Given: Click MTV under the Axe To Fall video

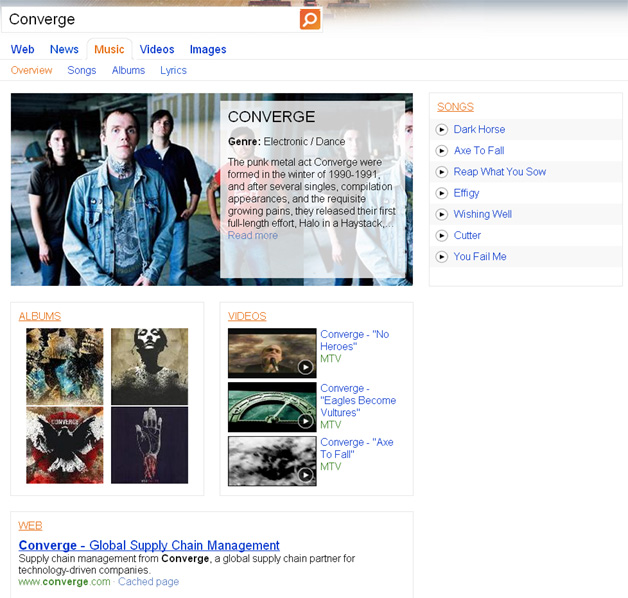Looking at the screenshot, I should 330,467.
